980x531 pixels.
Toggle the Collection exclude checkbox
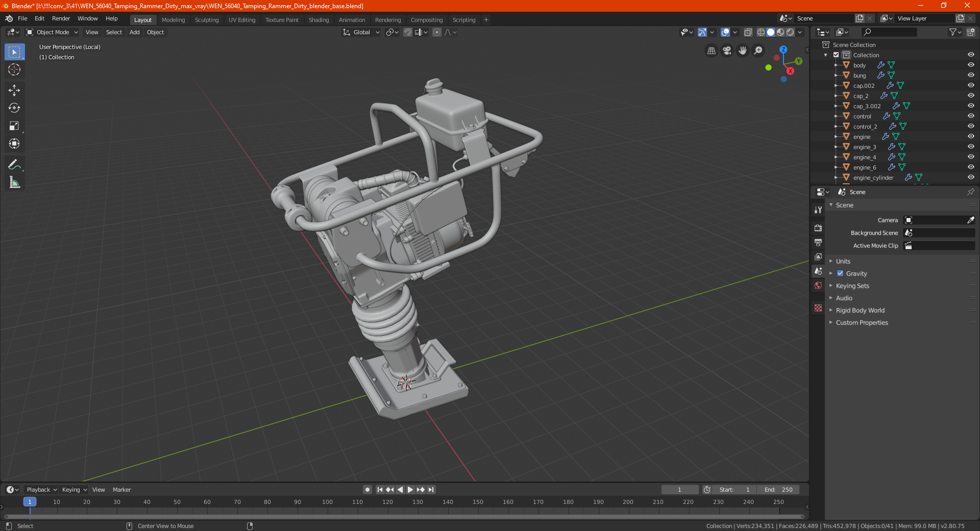click(x=836, y=55)
